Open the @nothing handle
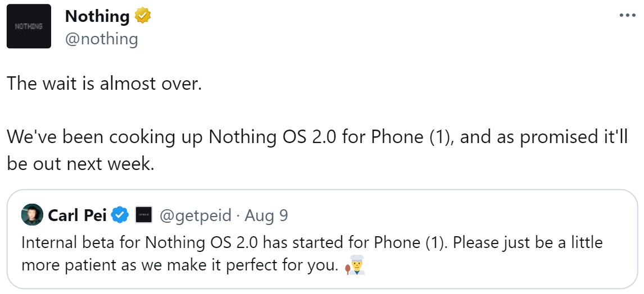This screenshot has height=294, width=644. [x=102, y=39]
